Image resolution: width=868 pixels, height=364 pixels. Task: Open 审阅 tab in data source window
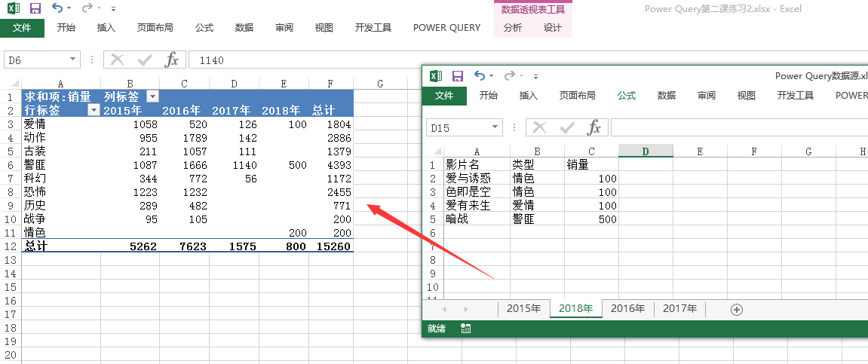pos(707,96)
